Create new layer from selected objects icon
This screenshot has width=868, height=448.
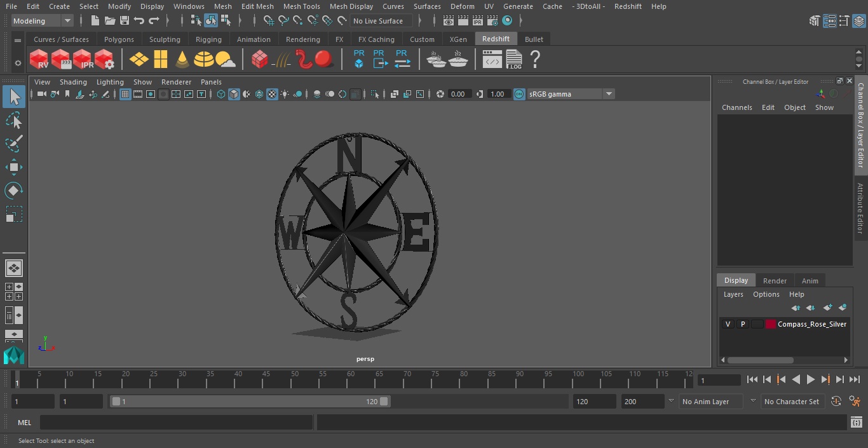coord(843,308)
